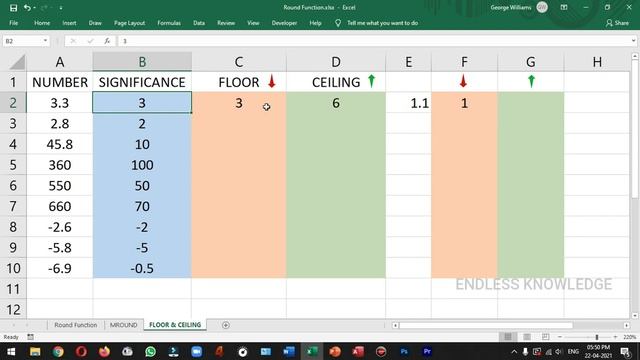Viewport: 640px width, 360px height.
Task: Select cell D2 containing 6
Action: click(x=336, y=103)
